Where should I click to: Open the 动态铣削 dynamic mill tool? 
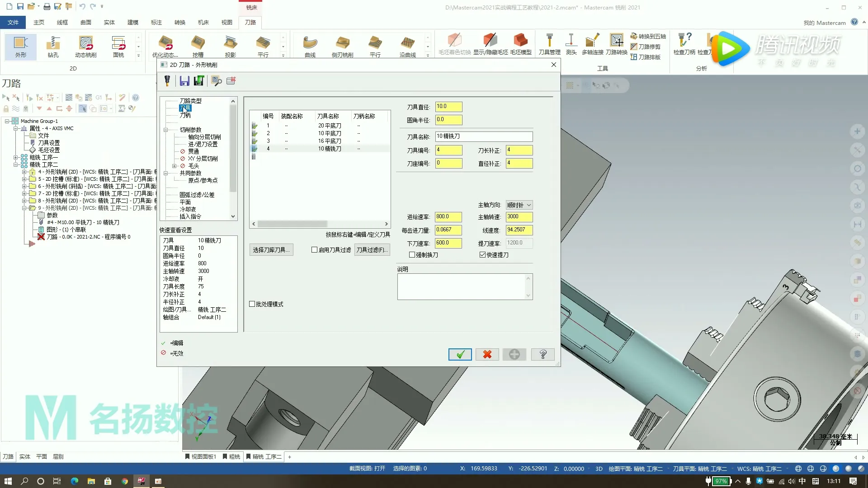click(x=85, y=46)
